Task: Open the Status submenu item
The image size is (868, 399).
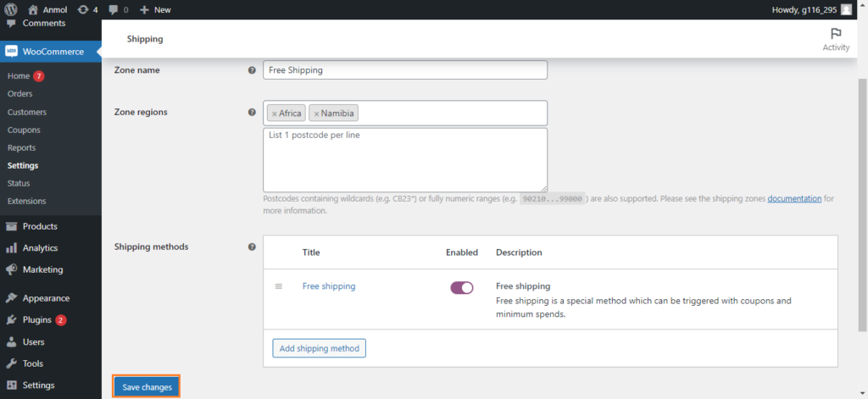Action: [19, 183]
